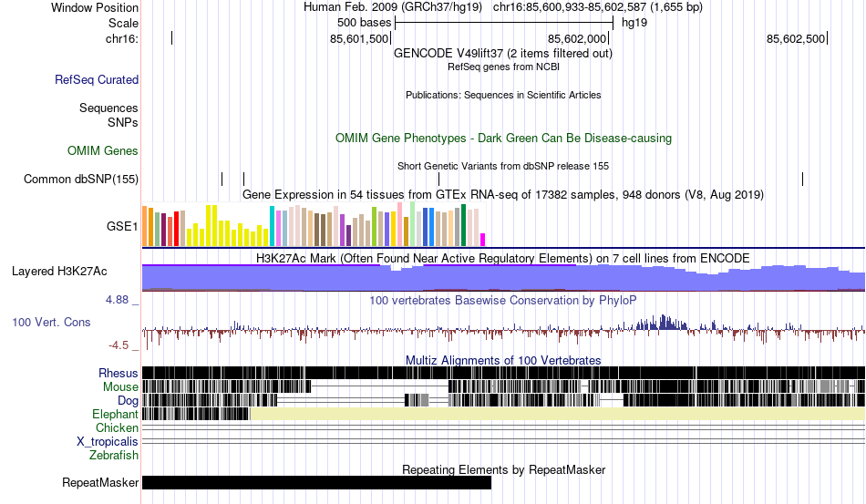Click the Sequences track label
Screen dimensions: 866x504
pos(108,108)
